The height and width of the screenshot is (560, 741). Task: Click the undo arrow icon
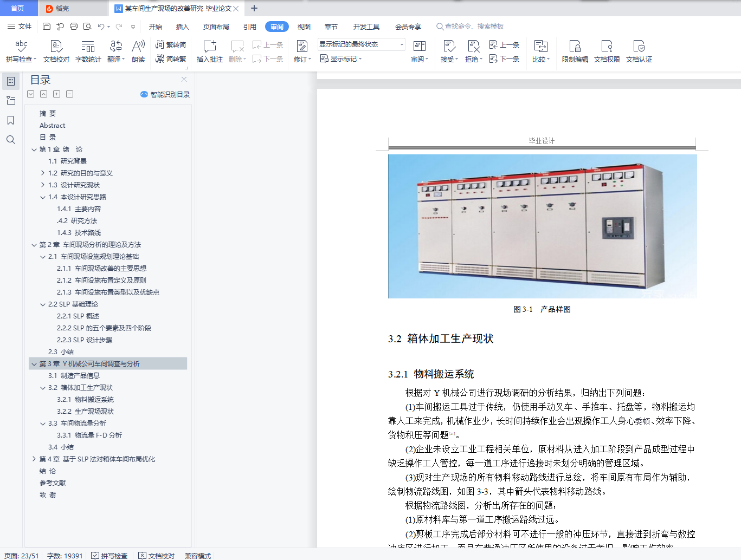pyautogui.click(x=101, y=27)
